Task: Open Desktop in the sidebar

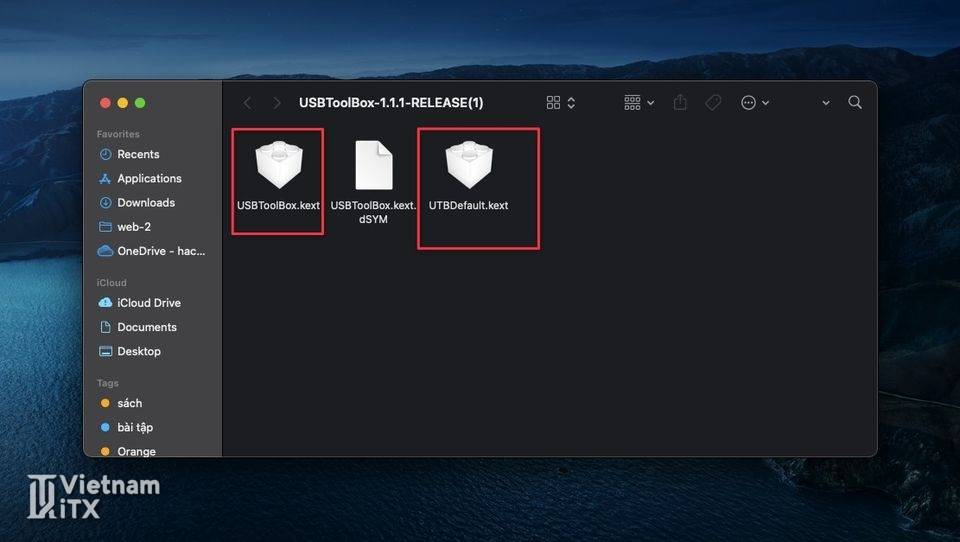Action: click(138, 351)
